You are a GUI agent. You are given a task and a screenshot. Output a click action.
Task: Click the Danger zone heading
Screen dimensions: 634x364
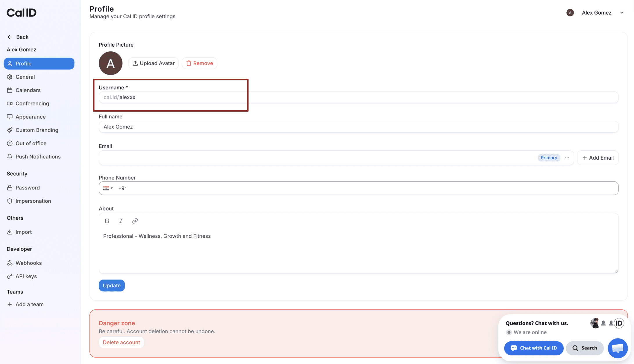click(x=117, y=323)
